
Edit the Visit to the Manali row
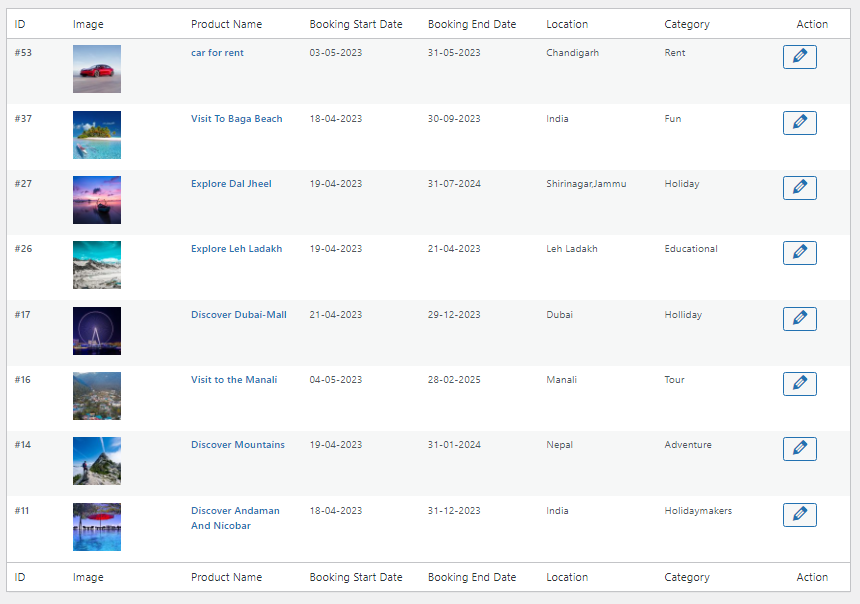(799, 384)
